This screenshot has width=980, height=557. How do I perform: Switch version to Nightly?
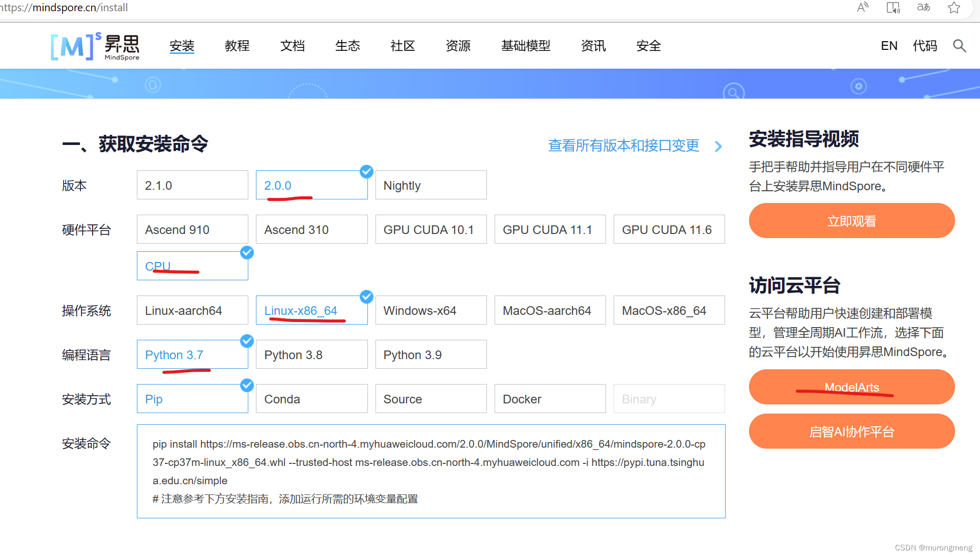430,185
